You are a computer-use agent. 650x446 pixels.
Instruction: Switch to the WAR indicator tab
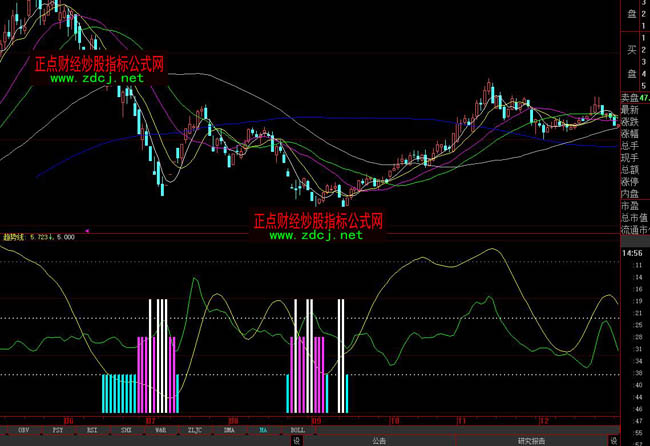[160, 428]
